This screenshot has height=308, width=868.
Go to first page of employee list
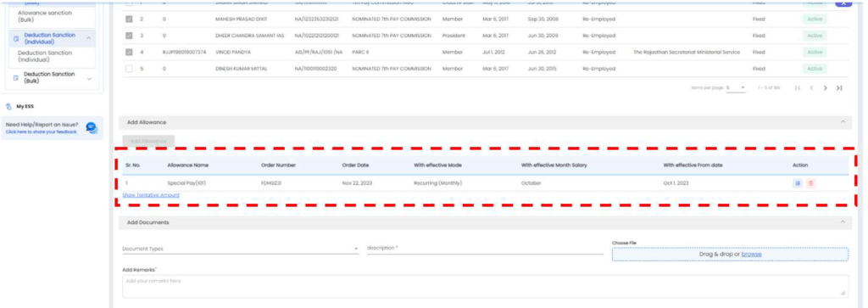click(798, 88)
